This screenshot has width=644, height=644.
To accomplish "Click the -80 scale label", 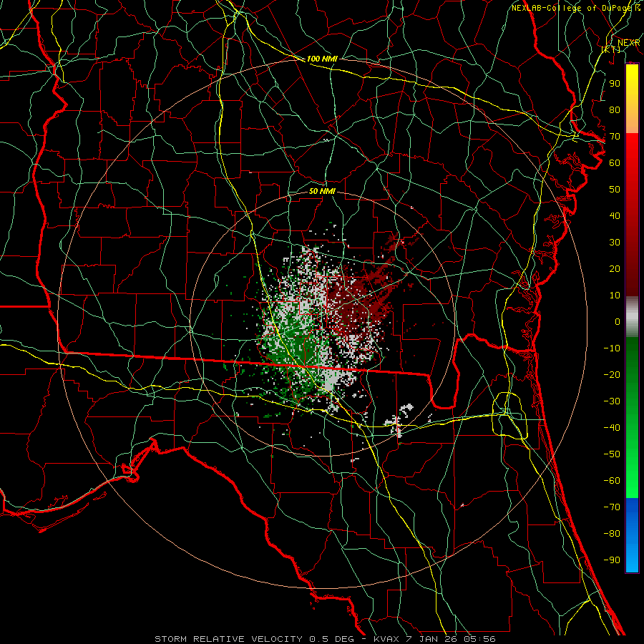I will [x=612, y=534].
